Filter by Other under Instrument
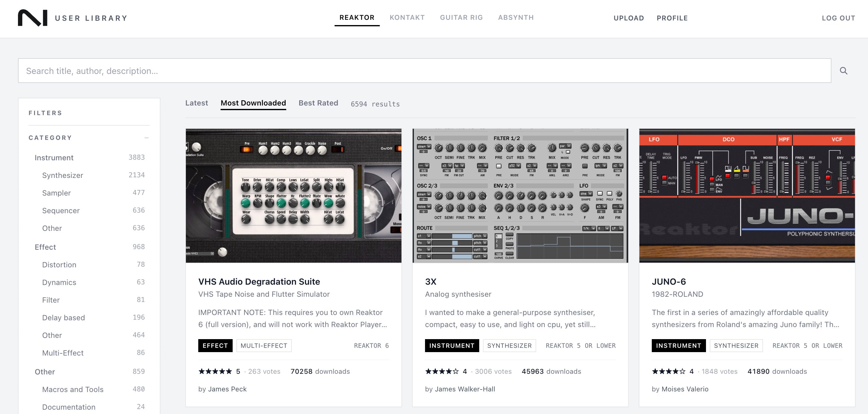 [52, 228]
